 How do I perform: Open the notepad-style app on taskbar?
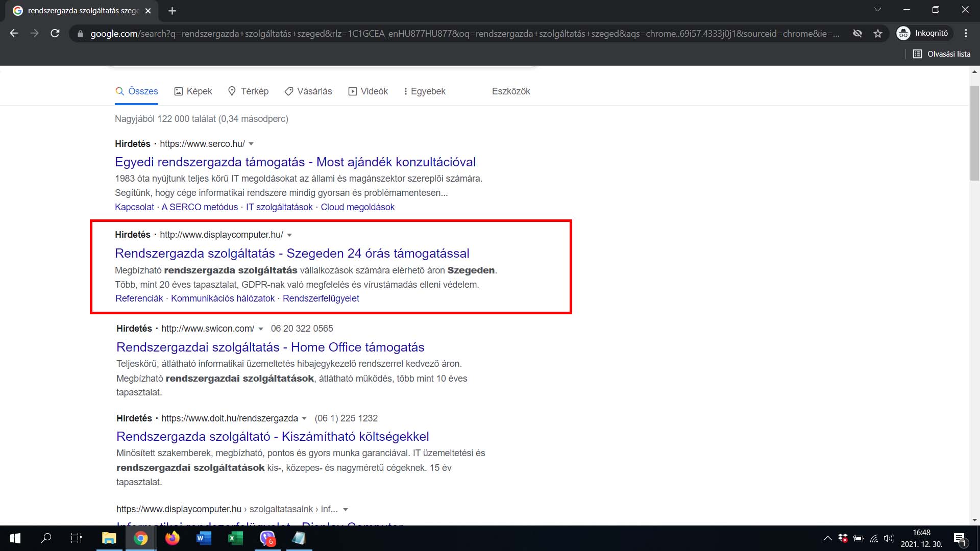tap(299, 538)
